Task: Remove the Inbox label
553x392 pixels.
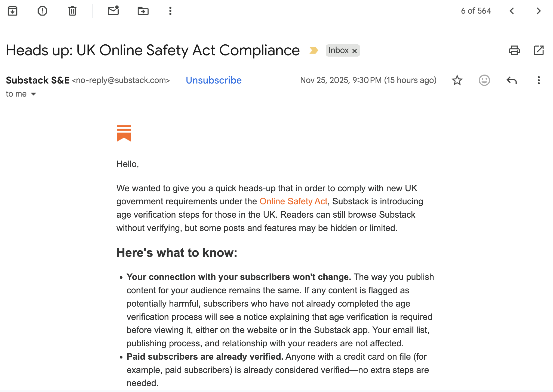Action: click(354, 51)
